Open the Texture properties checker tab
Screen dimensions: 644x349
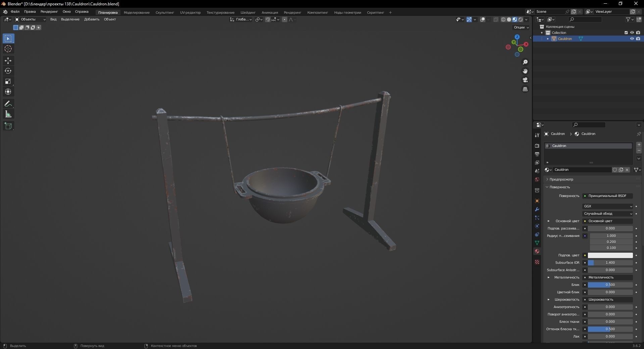[537, 262]
